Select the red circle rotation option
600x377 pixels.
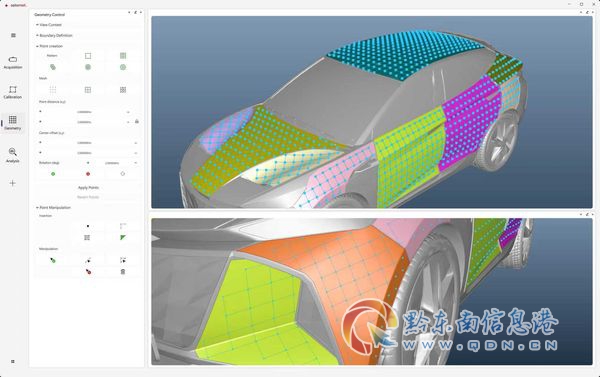click(x=88, y=174)
